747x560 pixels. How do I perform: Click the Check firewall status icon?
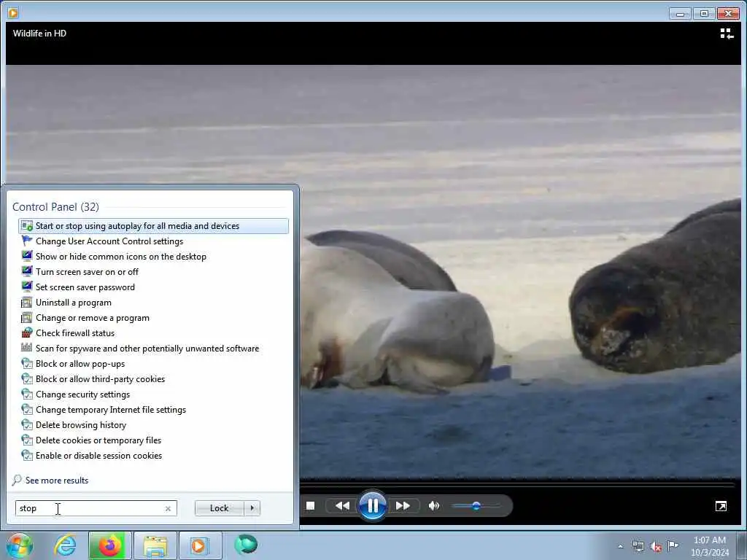point(27,332)
